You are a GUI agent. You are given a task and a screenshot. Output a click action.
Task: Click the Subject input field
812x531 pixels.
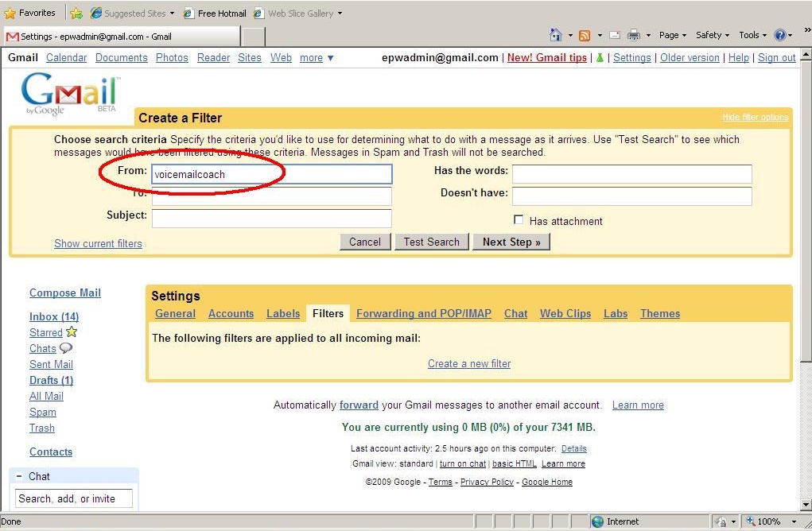coord(272,219)
